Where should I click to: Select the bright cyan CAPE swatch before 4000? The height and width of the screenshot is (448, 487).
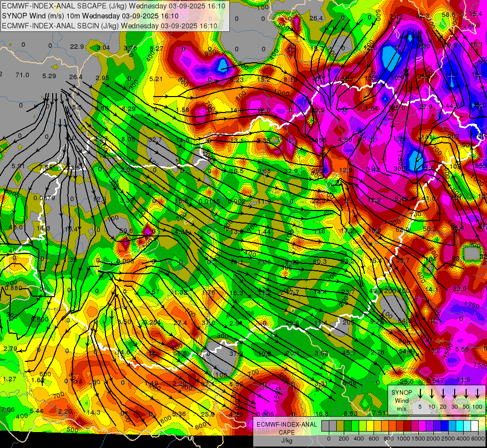[x=460, y=426]
